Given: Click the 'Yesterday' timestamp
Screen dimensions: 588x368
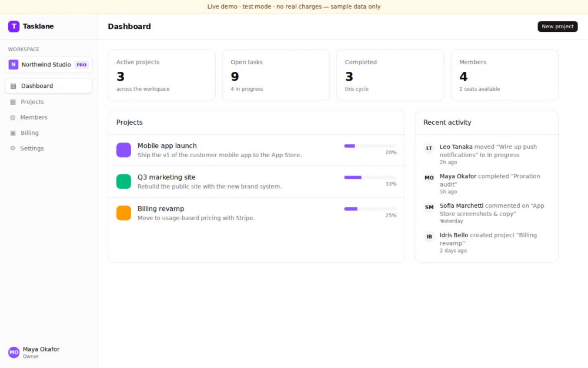Looking at the screenshot, I should pyautogui.click(x=451, y=221).
